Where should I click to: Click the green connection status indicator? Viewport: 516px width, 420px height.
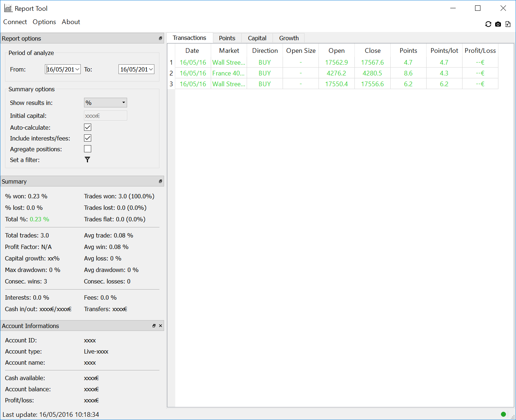tap(503, 414)
